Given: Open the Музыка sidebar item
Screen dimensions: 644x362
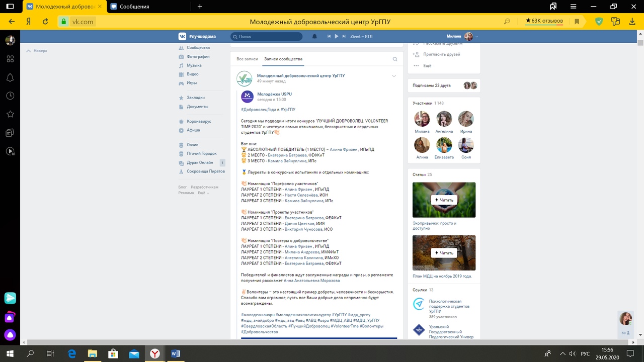Looking at the screenshot, I should click(x=194, y=65).
